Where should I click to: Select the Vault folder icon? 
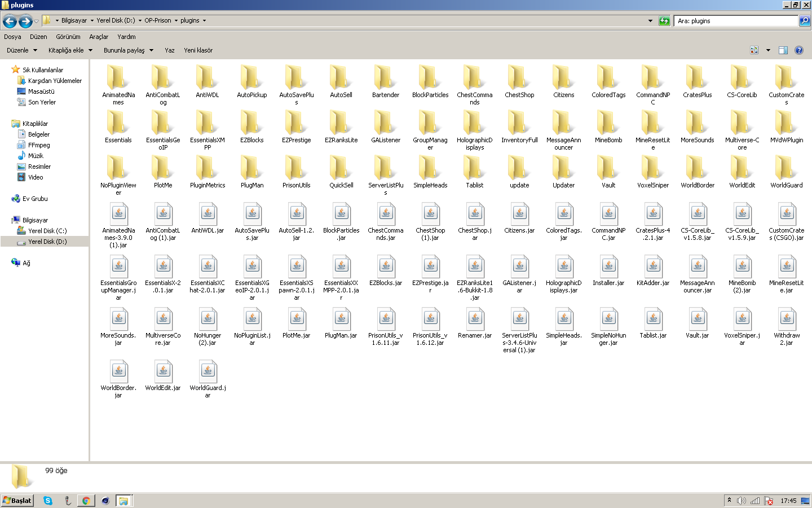coord(608,168)
